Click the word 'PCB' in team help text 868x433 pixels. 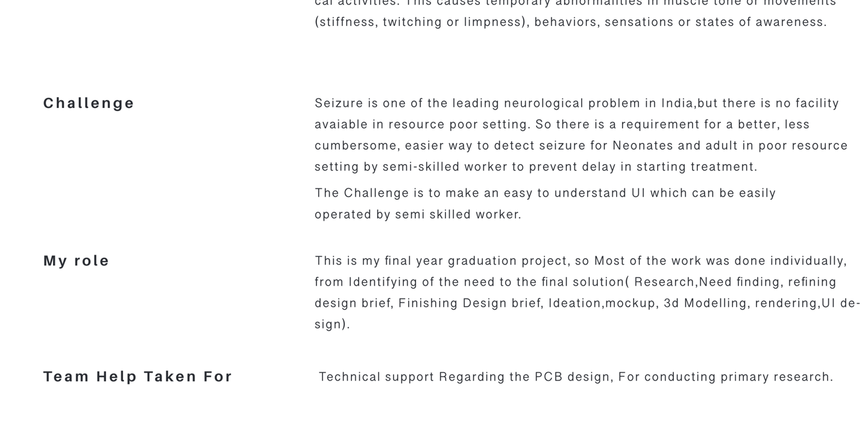pyautogui.click(x=549, y=377)
